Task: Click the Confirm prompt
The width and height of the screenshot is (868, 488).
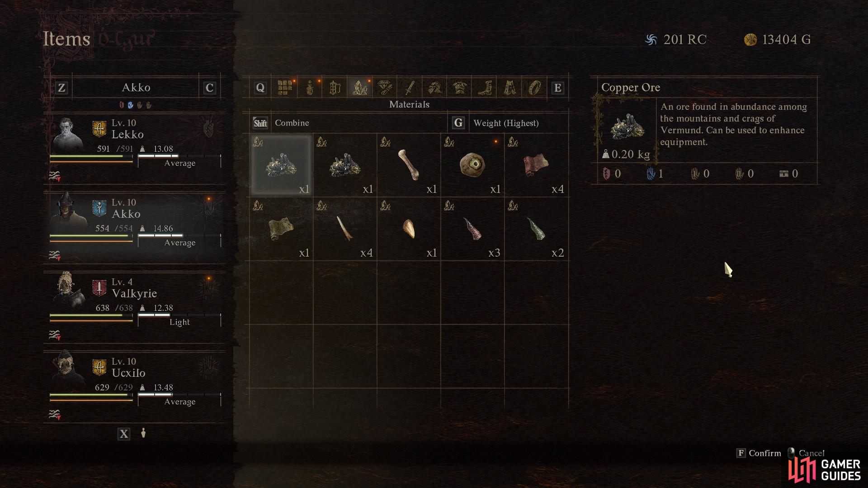Action: pos(759,453)
